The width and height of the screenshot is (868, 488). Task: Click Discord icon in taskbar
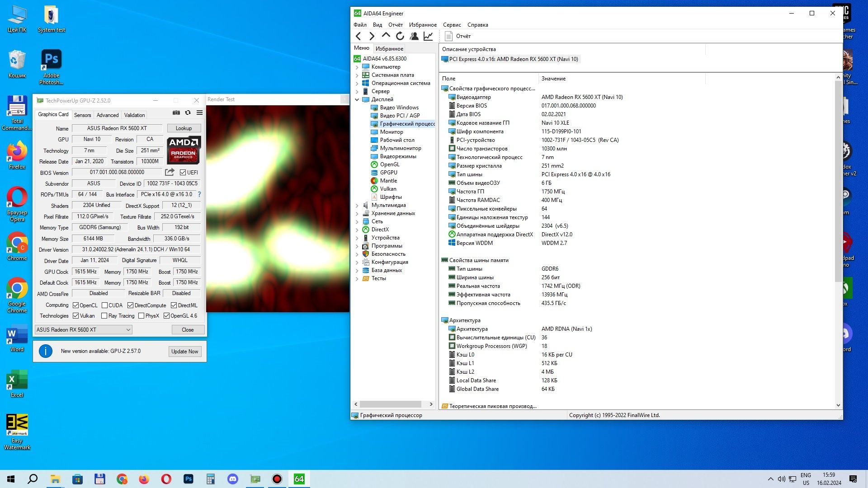click(x=233, y=479)
